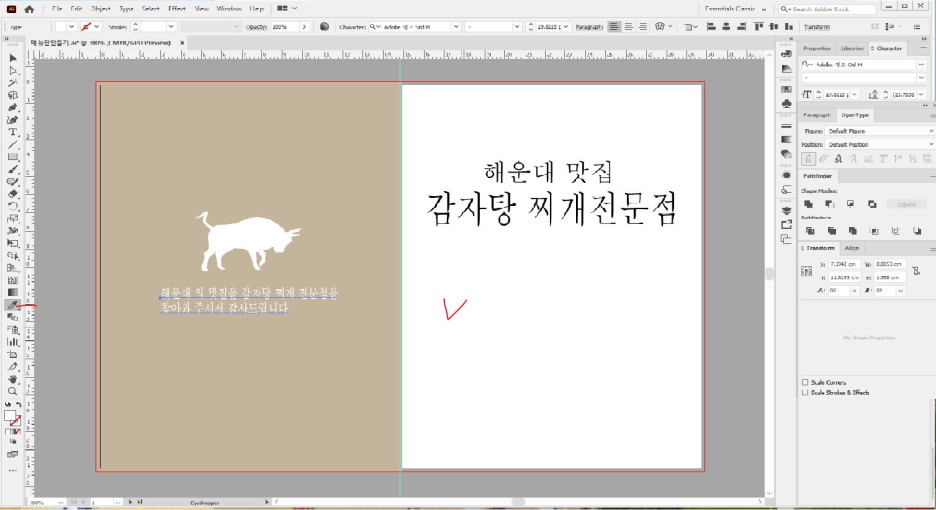The height and width of the screenshot is (510, 936).
Task: Click the Minus Back pathfinder icon
Action: (917, 231)
